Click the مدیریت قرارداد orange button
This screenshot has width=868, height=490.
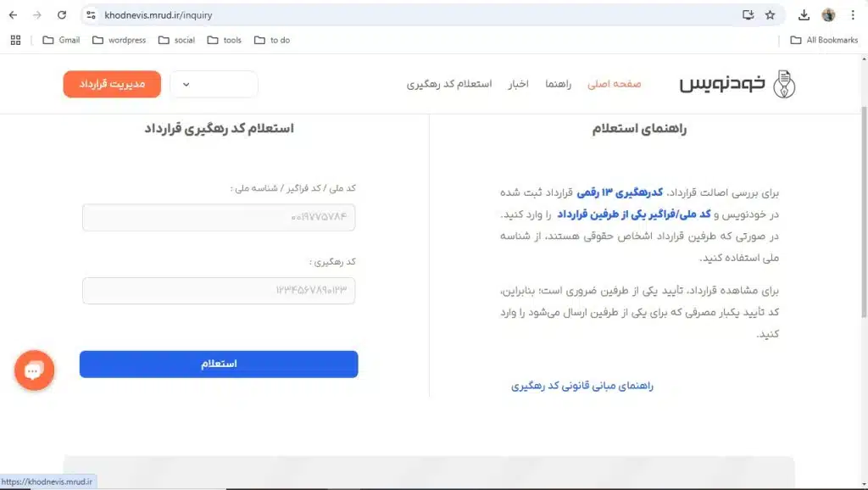pyautogui.click(x=111, y=84)
